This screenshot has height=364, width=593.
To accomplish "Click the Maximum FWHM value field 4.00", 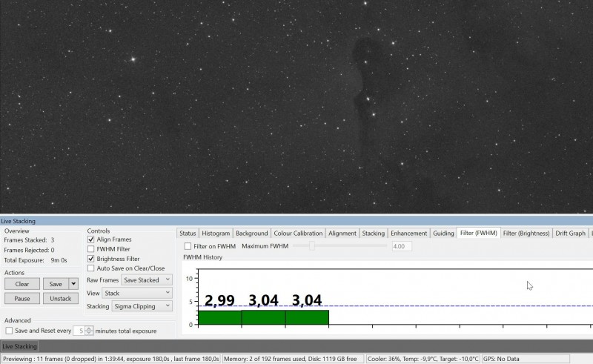I will pos(401,246).
